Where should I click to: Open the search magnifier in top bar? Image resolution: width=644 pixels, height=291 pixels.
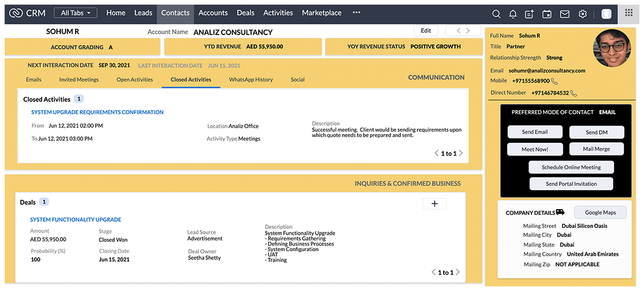click(x=496, y=14)
